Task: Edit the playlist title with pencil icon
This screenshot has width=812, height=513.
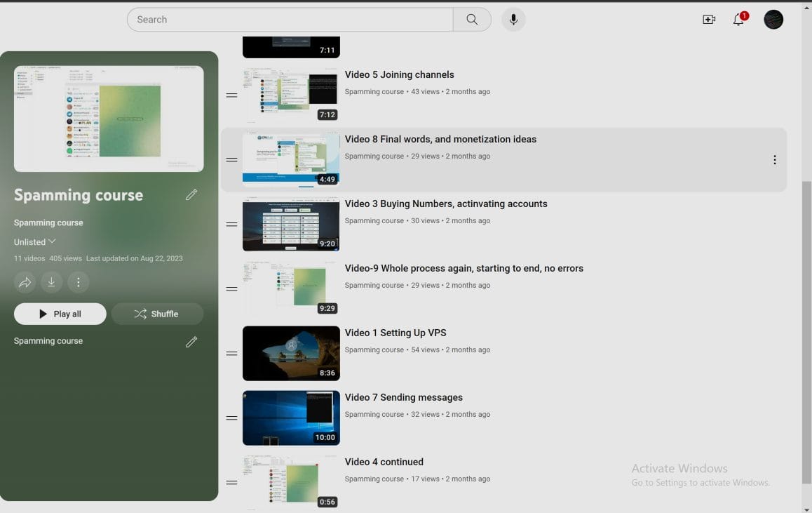Action: (191, 195)
